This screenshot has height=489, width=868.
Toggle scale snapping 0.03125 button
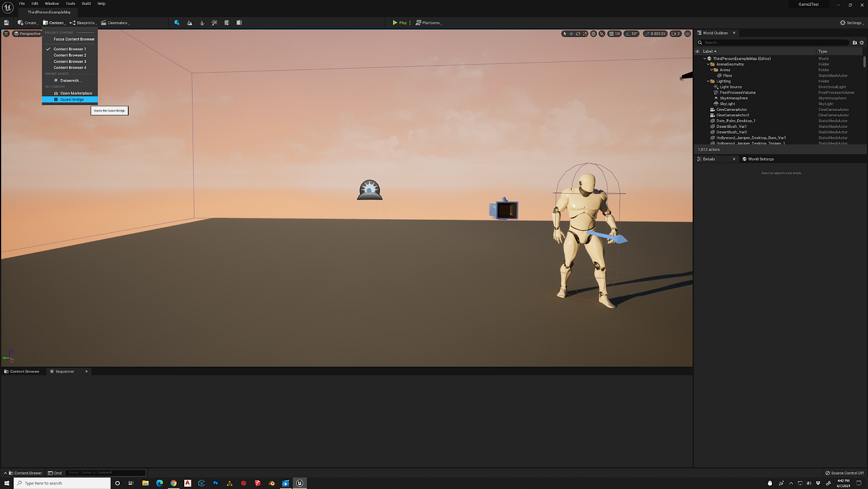pyautogui.click(x=654, y=34)
